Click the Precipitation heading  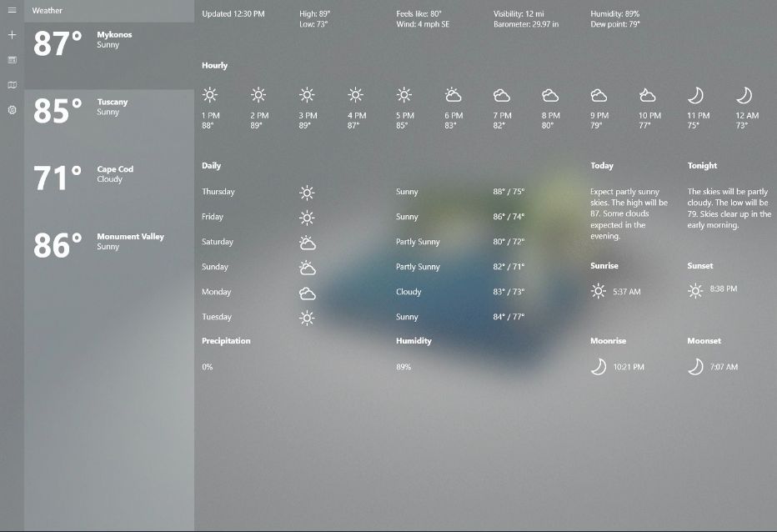tap(226, 340)
